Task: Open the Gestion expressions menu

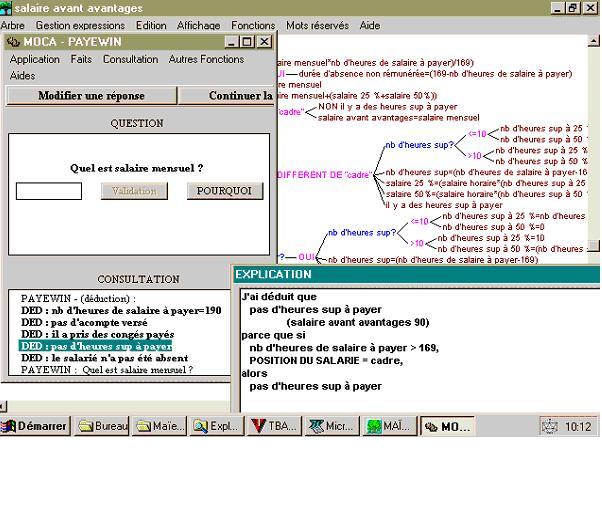Action: point(80,25)
